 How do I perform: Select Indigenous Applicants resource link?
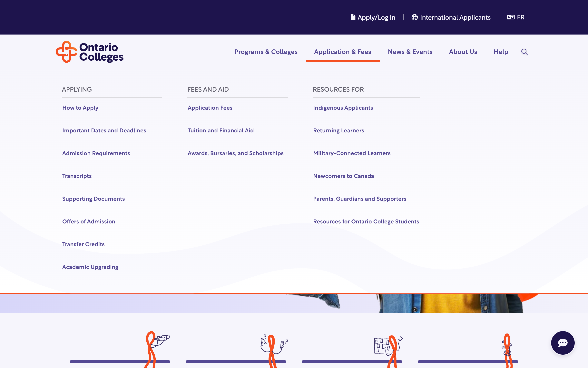click(343, 108)
